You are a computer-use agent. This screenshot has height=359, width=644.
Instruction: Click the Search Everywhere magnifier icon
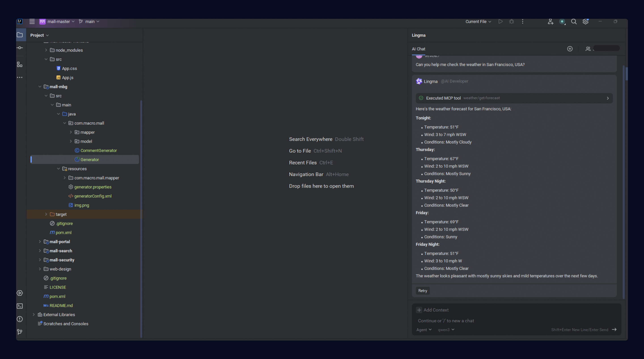574,21
